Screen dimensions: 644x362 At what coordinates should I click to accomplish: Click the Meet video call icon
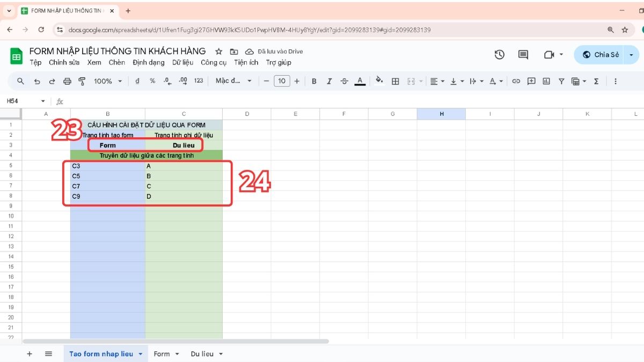point(549,55)
